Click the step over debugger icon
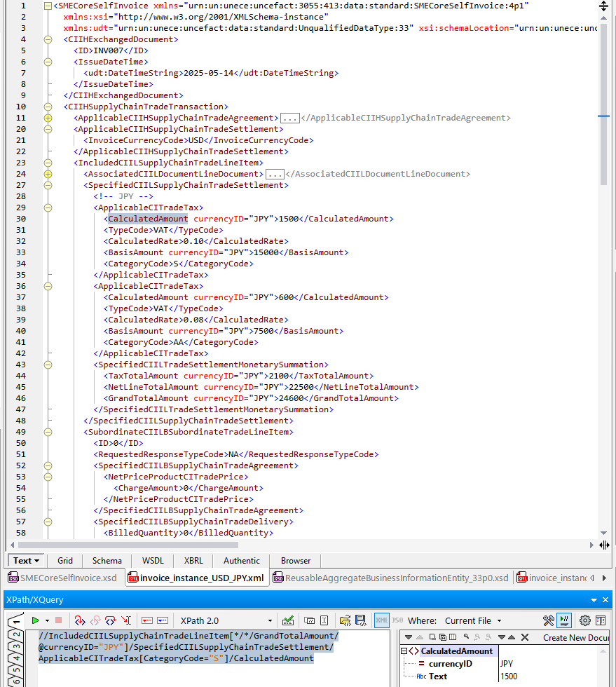The height and width of the screenshot is (687, 616). (111, 620)
